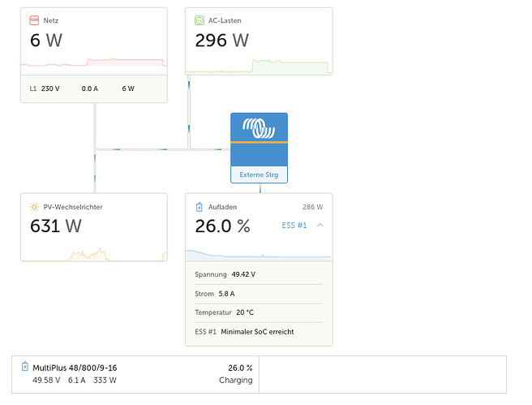532x405 pixels.
Task: Click the AC-Lasten load history graph
Action: tap(259, 66)
